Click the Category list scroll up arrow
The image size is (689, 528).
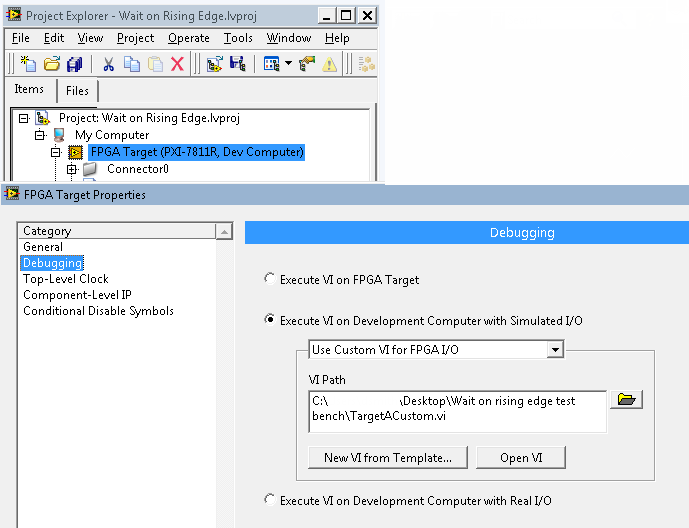point(224,231)
